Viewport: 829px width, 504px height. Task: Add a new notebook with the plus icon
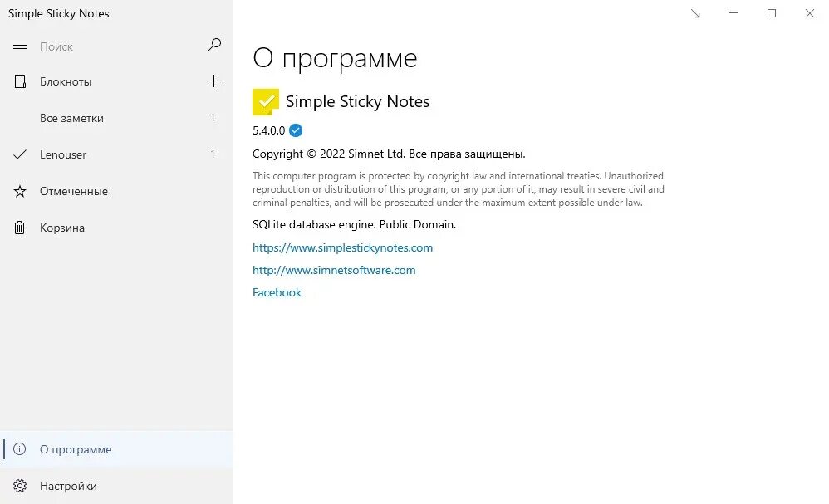coord(213,81)
